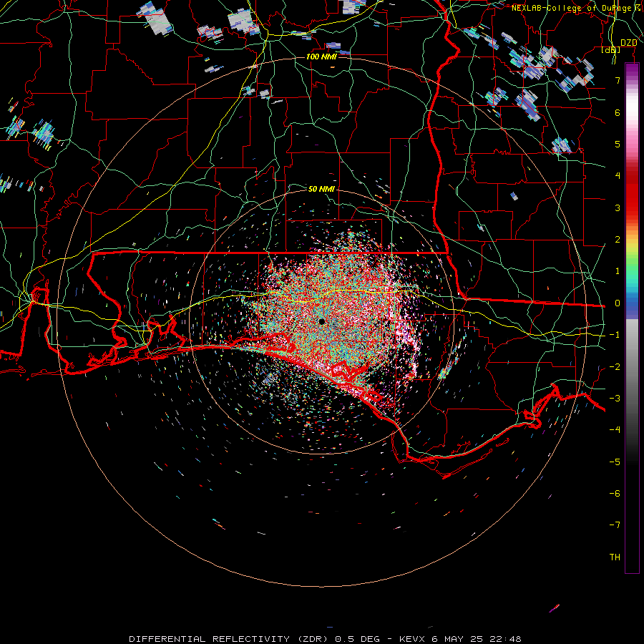
Task: Click the -4 tick label on color scale
Action: [x=615, y=430]
